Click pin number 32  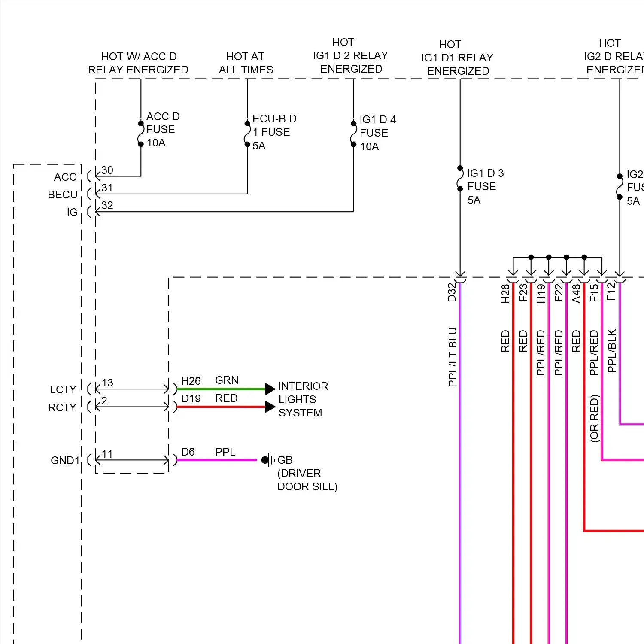coord(107,206)
